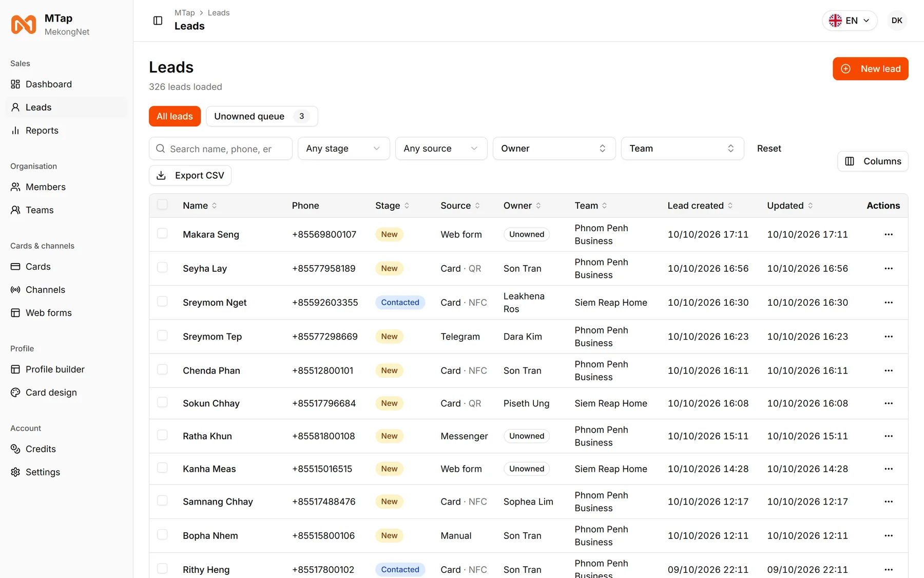
Task: Check the Sreymom Nget row checkbox
Action: pyautogui.click(x=162, y=301)
